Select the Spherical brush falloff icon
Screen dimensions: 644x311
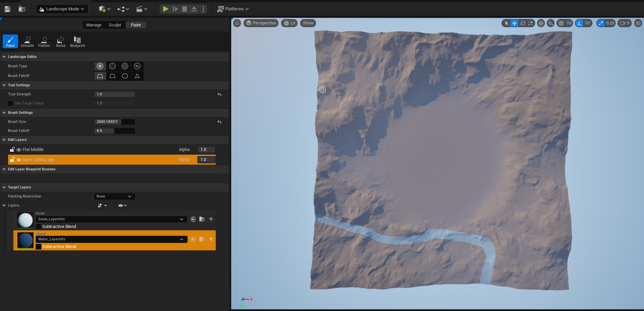[125, 76]
